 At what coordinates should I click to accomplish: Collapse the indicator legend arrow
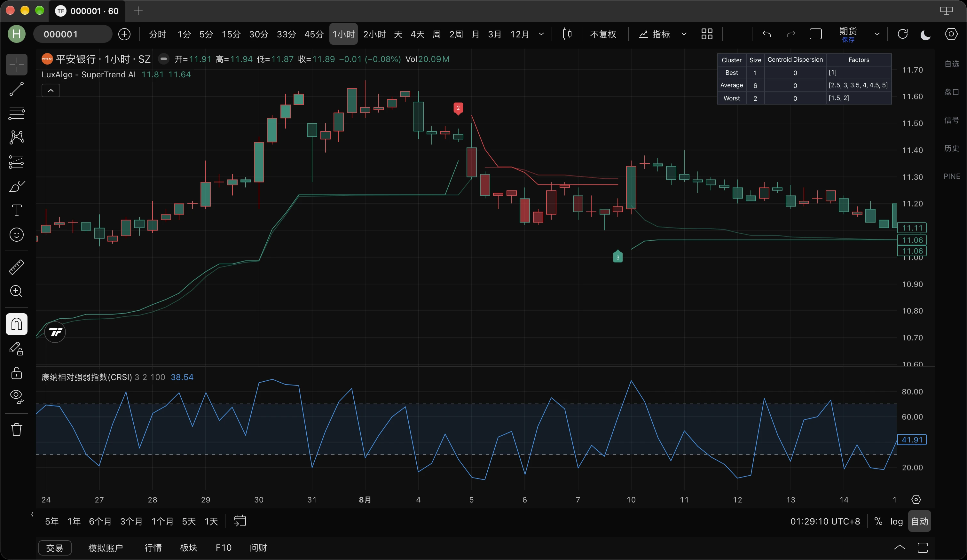click(x=51, y=90)
